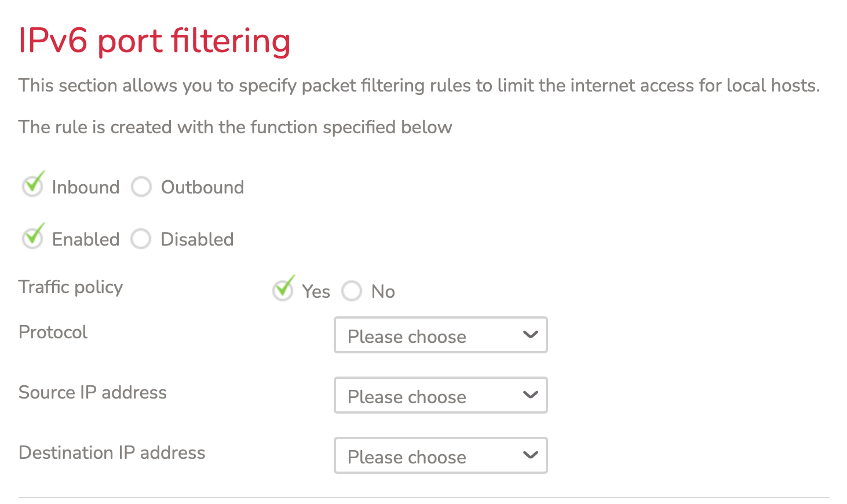
Task: Open the Destination IP address dropdown
Action: tap(440, 455)
